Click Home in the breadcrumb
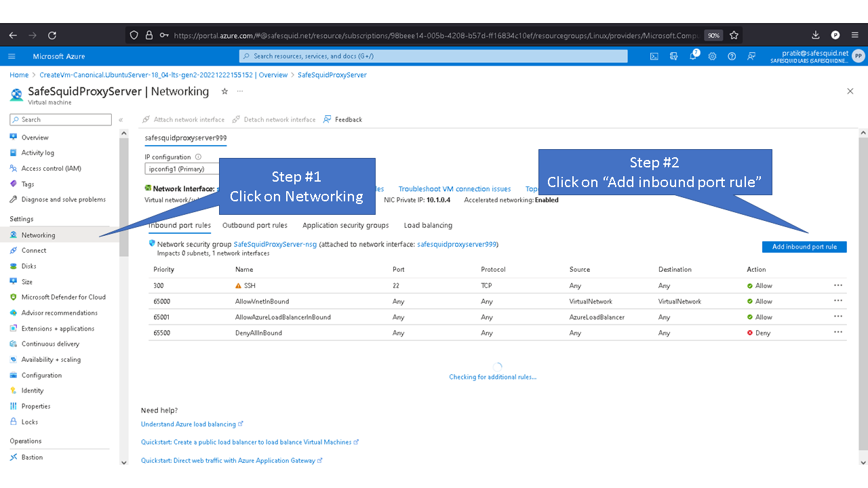Viewport: 868px width, 488px height. click(19, 75)
